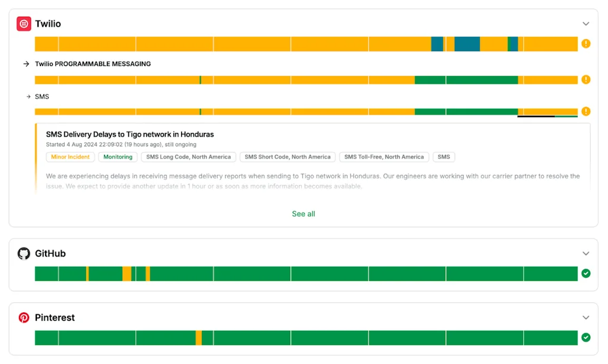Click Pinterest's green checkmark status icon

(586, 337)
